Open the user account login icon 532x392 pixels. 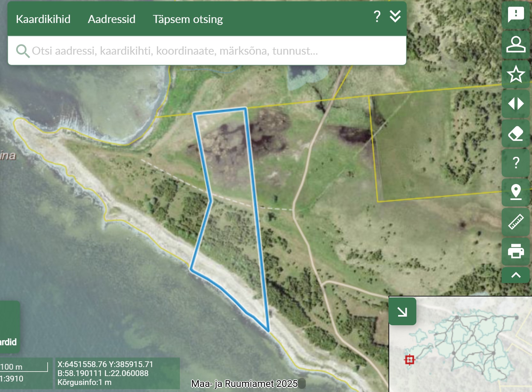(516, 44)
